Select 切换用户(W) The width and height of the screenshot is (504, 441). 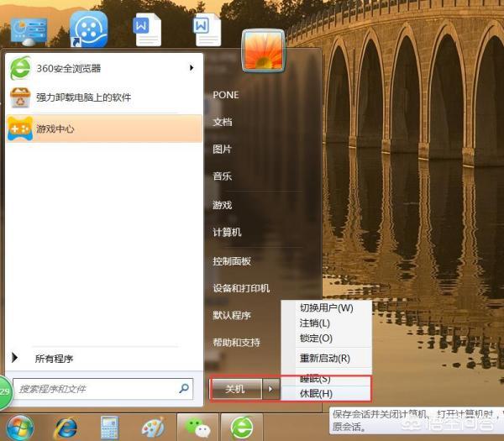[326, 307]
